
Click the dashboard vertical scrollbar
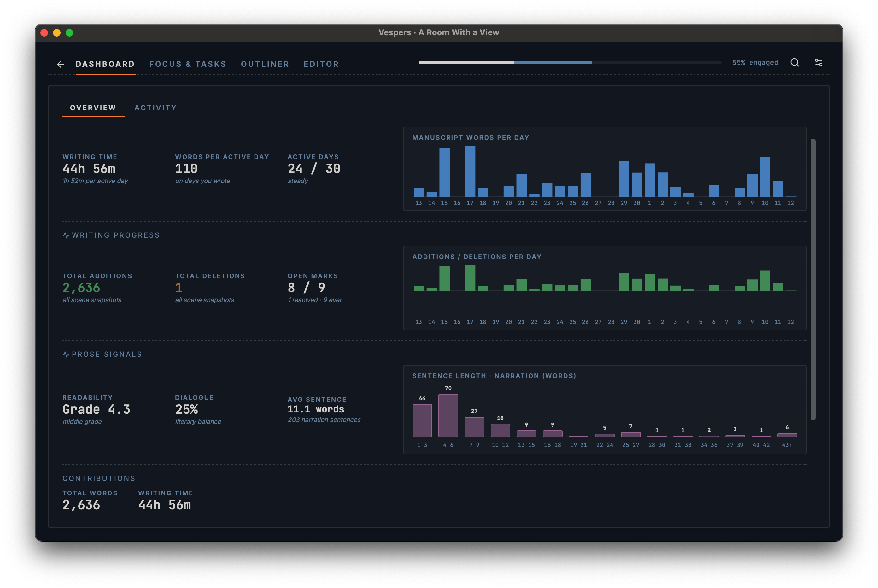tap(813, 280)
